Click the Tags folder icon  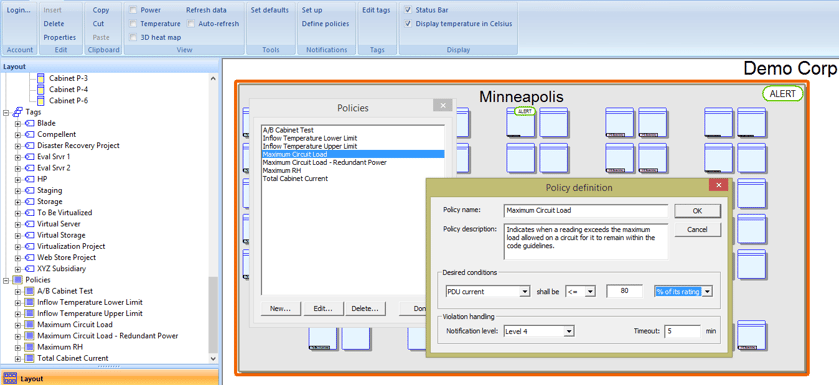point(18,112)
